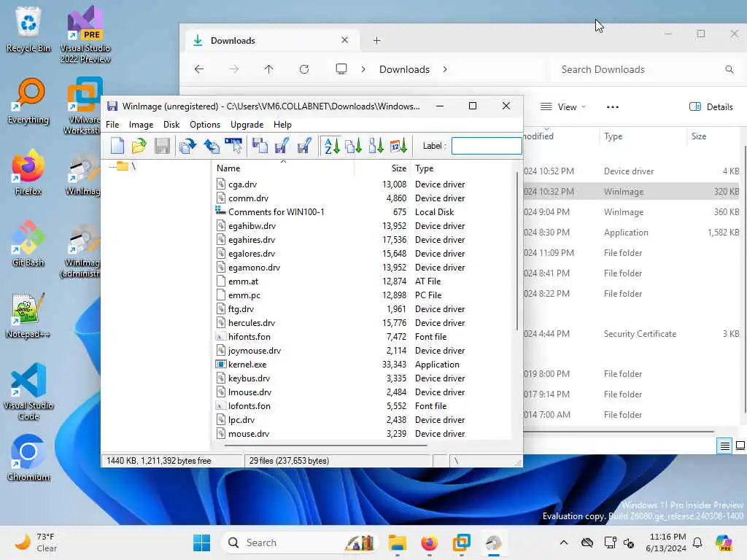The height and width of the screenshot is (560, 747).
Task: Click the WinImage horizontal scrollbar
Action: [326, 446]
